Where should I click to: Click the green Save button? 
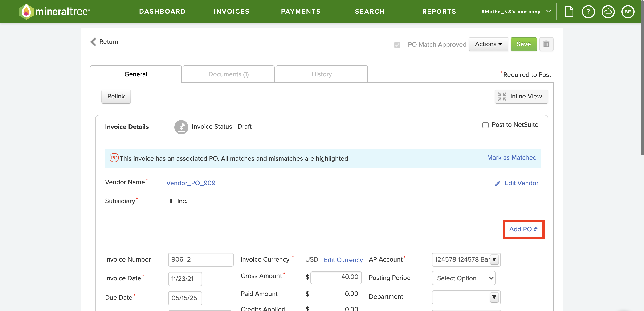523,44
